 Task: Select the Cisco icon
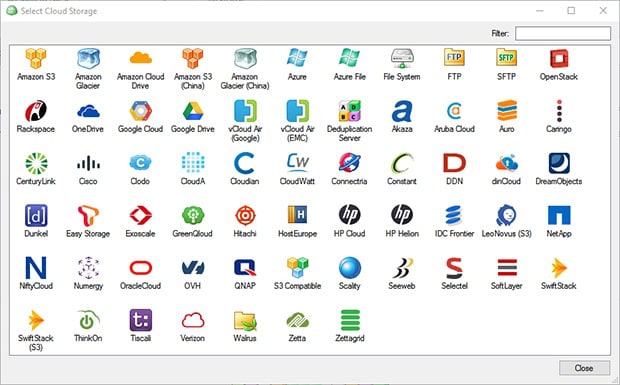pos(88,163)
